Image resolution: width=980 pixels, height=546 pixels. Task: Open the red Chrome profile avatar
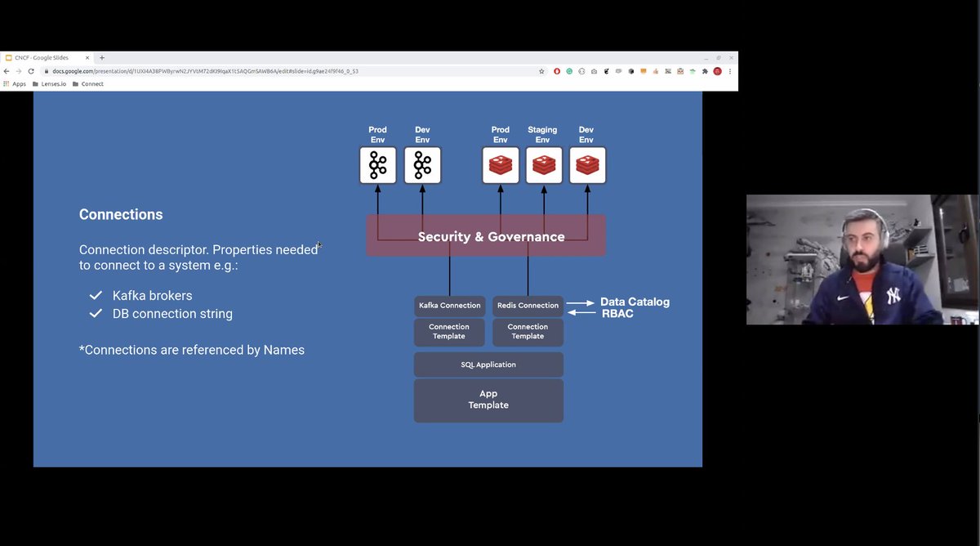(x=717, y=71)
